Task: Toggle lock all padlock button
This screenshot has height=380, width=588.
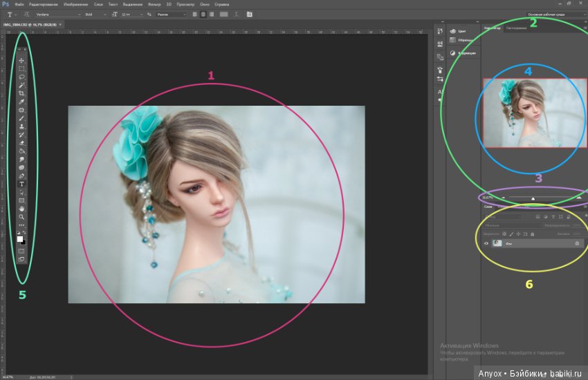Action: [532, 234]
